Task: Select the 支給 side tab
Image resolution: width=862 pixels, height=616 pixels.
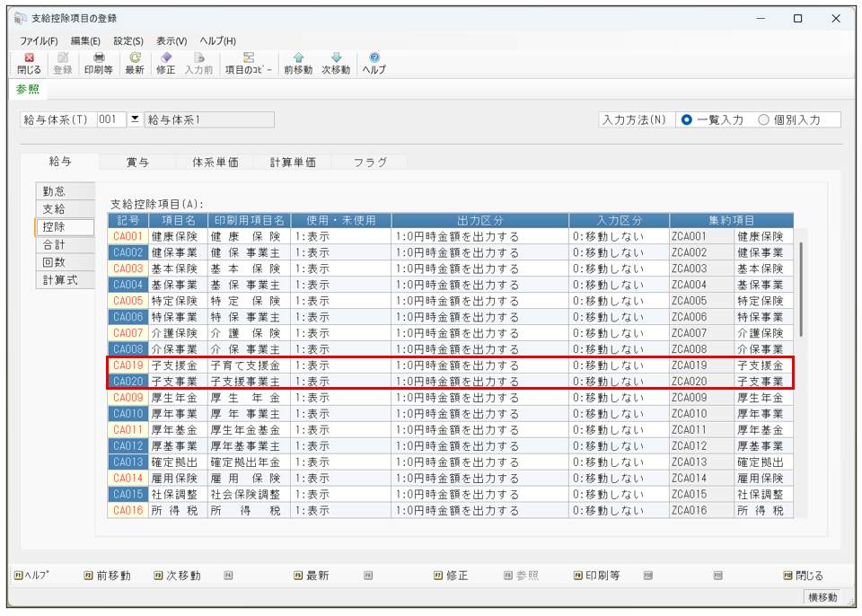Action: 55,208
